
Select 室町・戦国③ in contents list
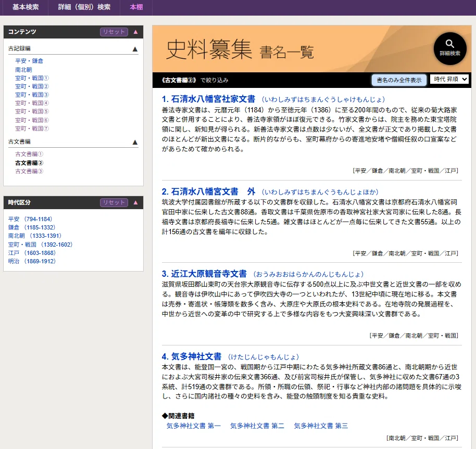click(x=32, y=95)
